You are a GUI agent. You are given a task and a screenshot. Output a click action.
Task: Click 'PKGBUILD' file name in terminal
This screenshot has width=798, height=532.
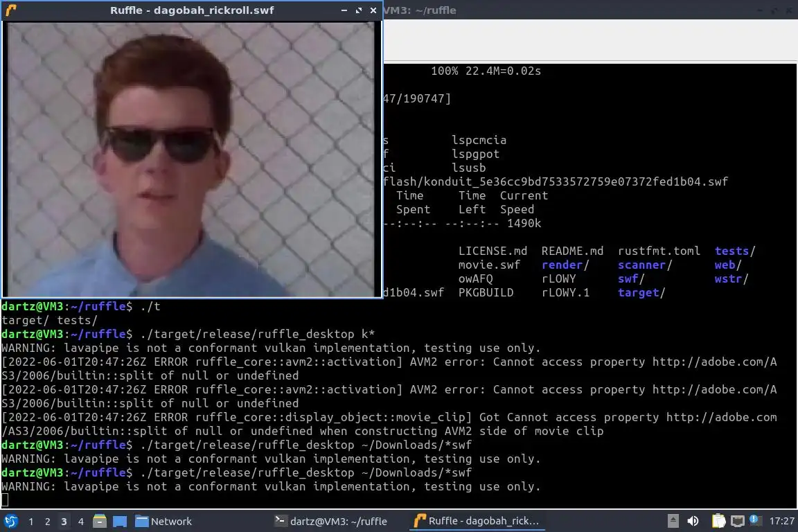(x=486, y=293)
